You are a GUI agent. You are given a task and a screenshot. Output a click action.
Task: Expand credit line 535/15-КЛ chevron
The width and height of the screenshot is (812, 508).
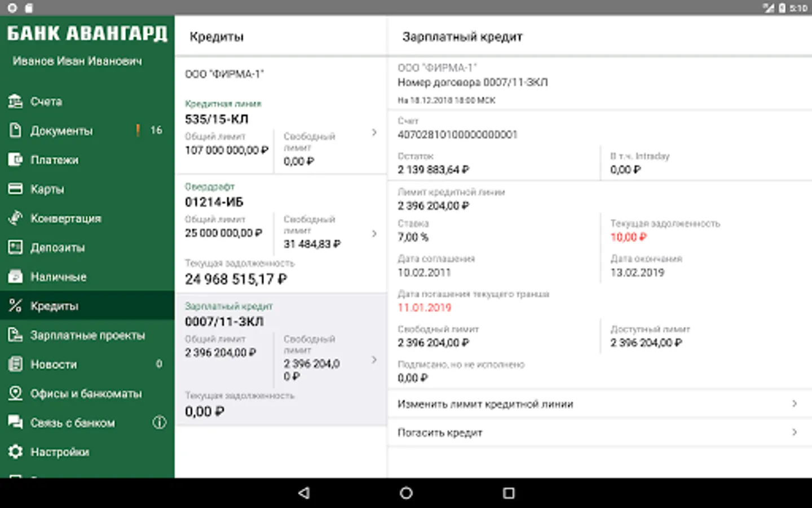(374, 133)
